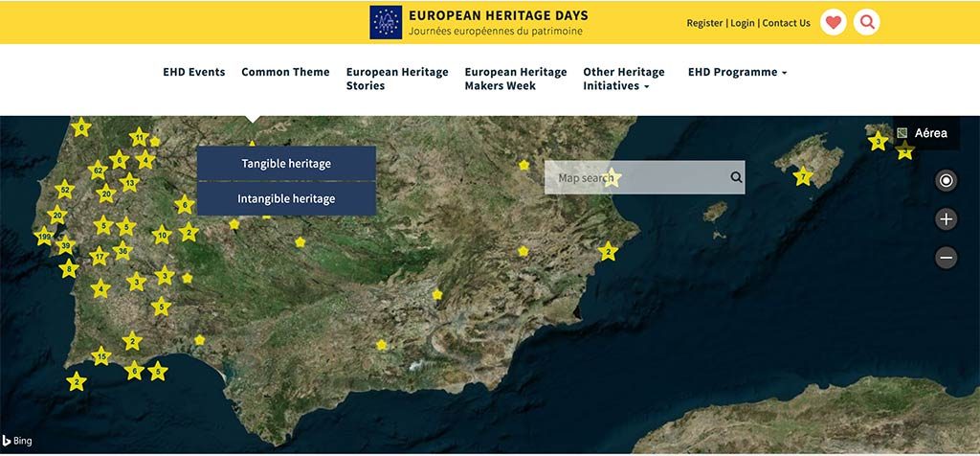This screenshot has width=980, height=456.
Task: Switch the Aérea map type selector
Action: (924, 133)
